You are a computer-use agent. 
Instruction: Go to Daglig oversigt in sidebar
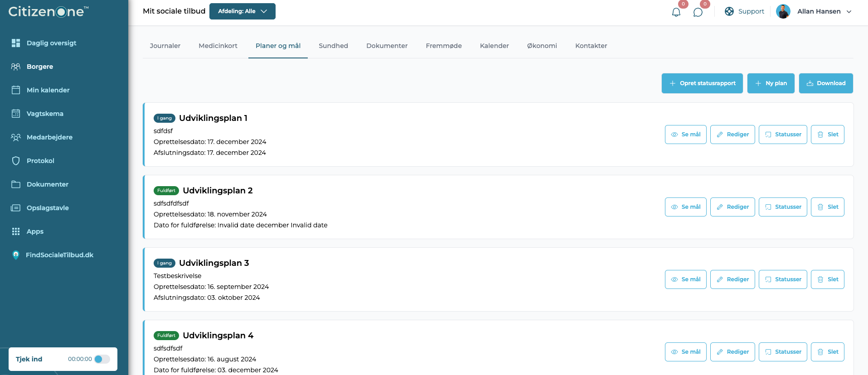pos(51,43)
